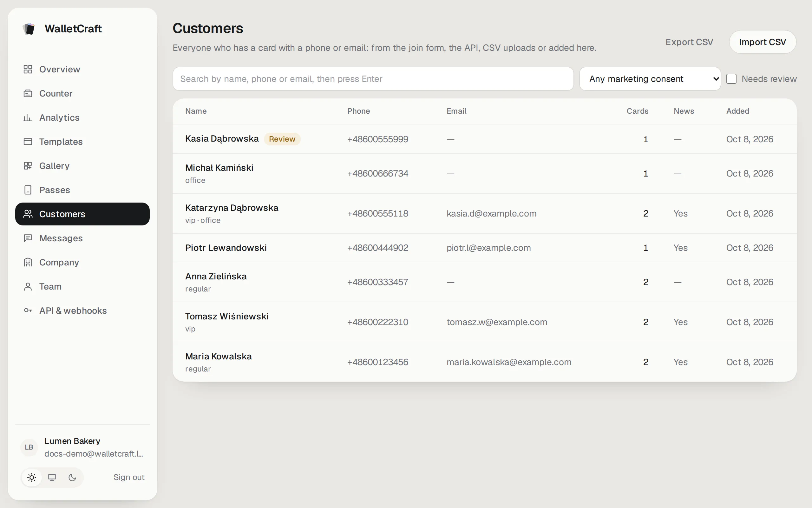Click phone number +48600555118

[x=377, y=213]
